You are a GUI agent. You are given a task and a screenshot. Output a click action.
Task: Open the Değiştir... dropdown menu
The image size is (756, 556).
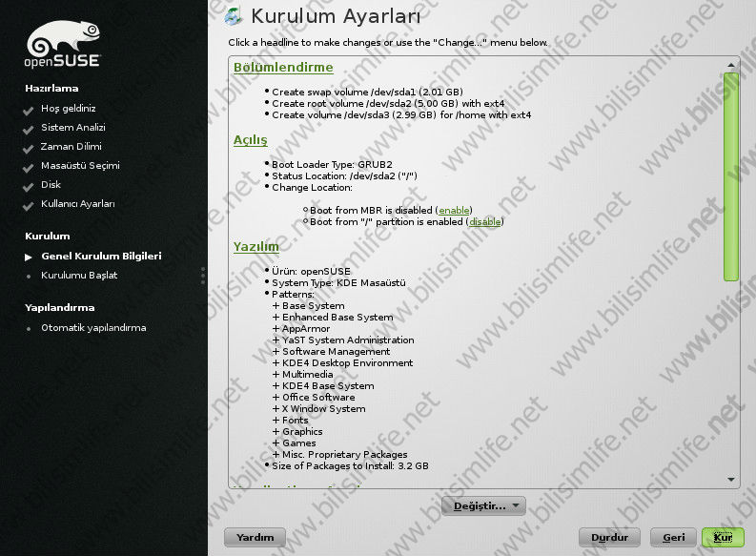[x=483, y=505]
